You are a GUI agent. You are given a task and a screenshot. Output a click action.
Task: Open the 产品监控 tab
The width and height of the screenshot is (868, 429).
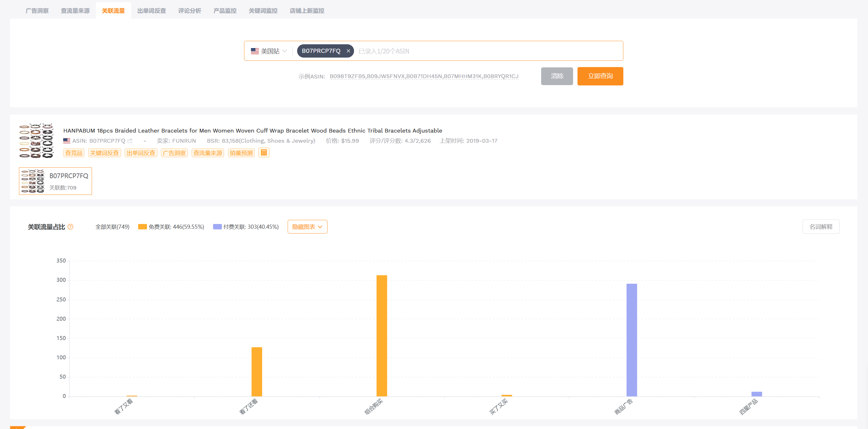pyautogui.click(x=225, y=11)
